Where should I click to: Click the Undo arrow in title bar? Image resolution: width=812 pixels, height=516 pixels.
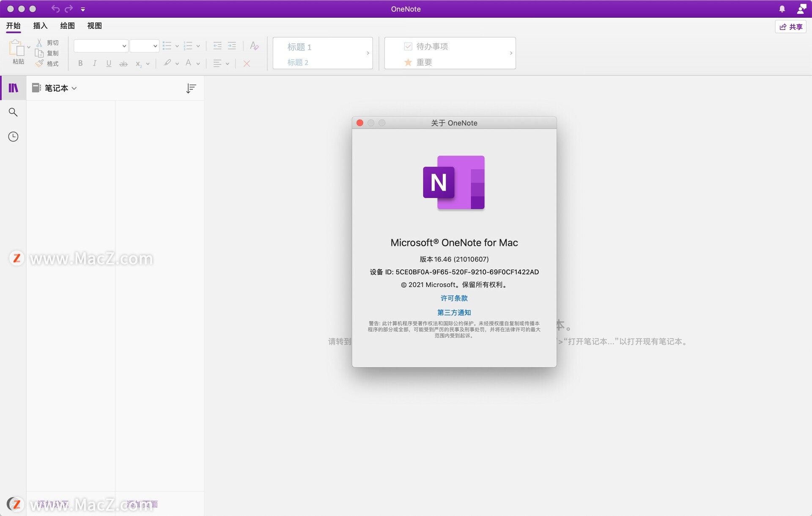tap(55, 9)
